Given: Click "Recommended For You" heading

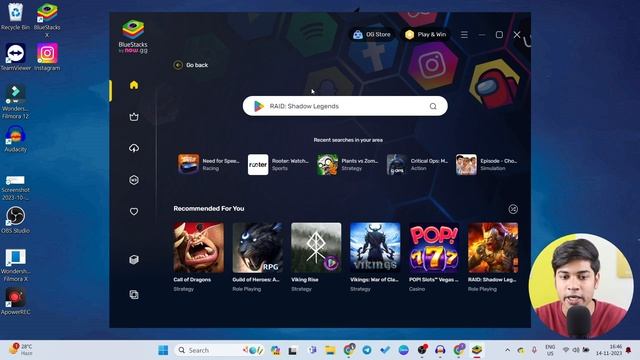Looking at the screenshot, I should (209, 209).
